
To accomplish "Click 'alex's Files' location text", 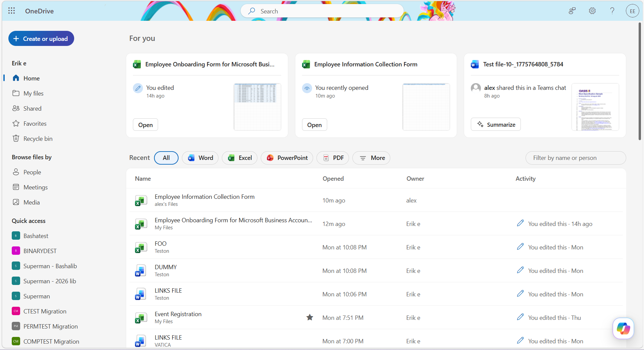I will [x=166, y=204].
